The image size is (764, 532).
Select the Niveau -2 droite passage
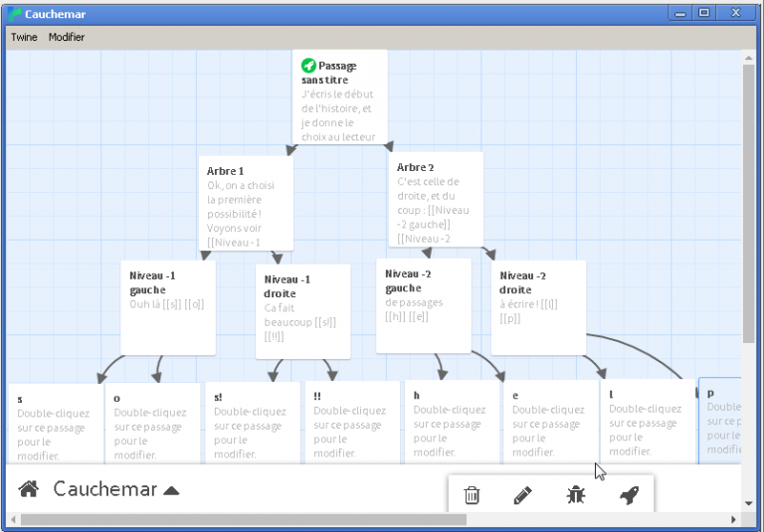538,308
